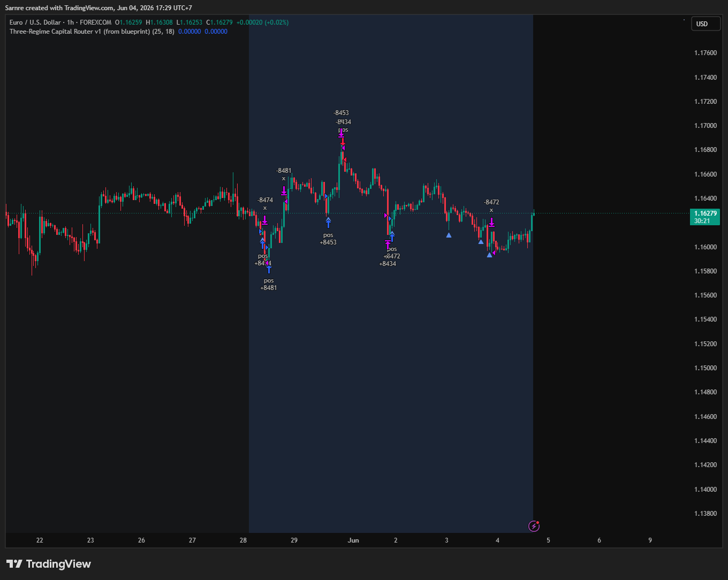Click the 1.14400 price axis label
The image size is (728, 580).
[705, 441]
